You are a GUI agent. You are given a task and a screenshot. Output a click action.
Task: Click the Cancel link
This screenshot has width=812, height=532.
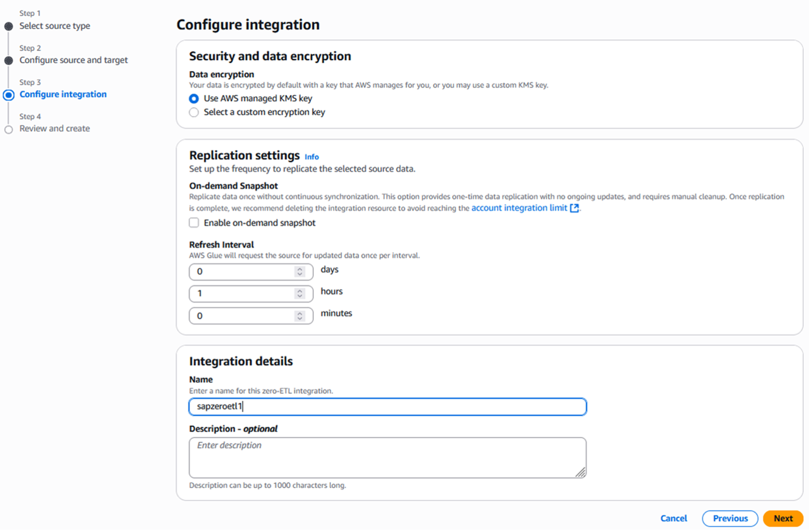coord(674,519)
